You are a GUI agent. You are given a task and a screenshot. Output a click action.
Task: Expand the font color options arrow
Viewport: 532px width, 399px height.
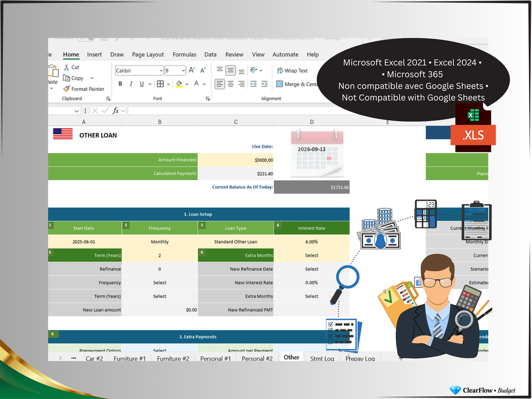(204, 84)
